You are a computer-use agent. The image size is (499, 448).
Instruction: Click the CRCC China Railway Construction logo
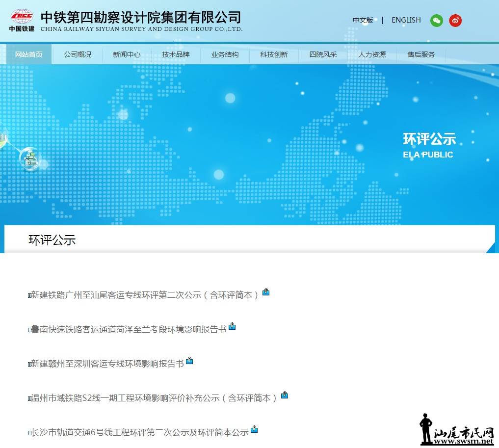pyautogui.click(x=22, y=20)
